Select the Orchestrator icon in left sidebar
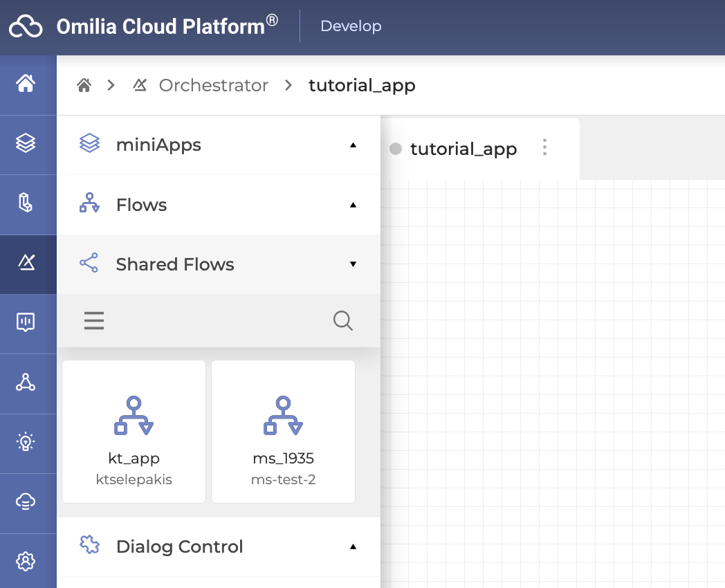This screenshot has height=588, width=725. tap(26, 263)
